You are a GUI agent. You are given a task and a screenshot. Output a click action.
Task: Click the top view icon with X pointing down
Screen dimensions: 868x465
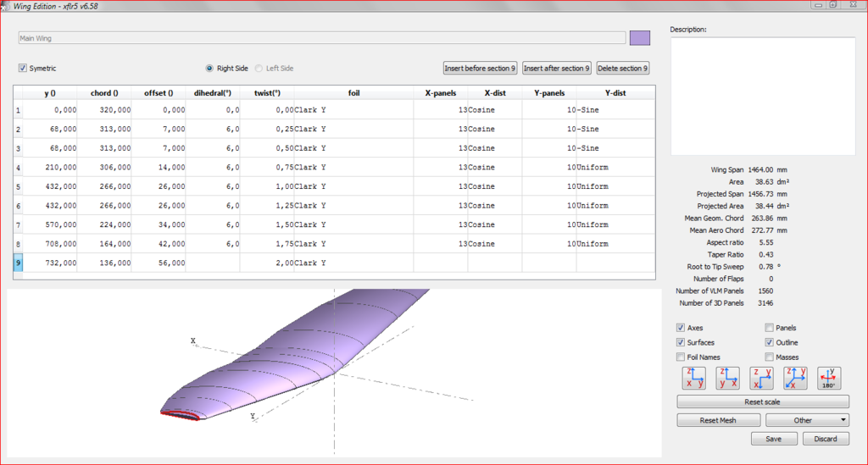[x=761, y=378]
